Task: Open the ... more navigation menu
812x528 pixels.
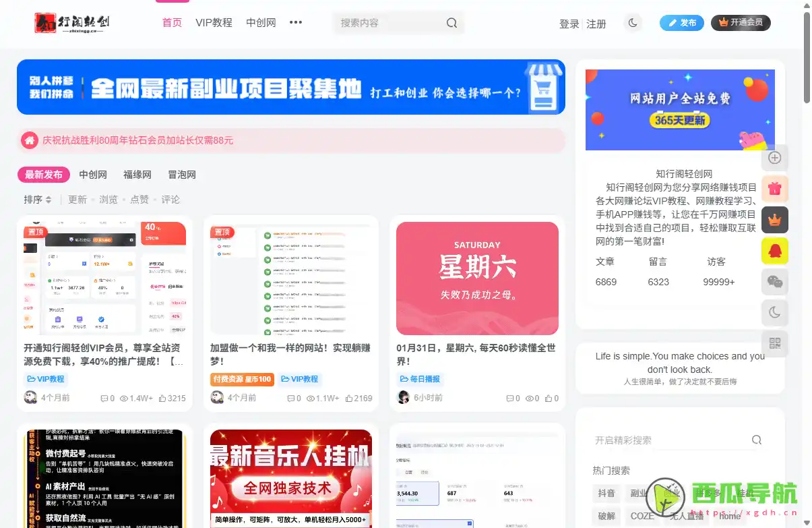Action: [x=295, y=22]
